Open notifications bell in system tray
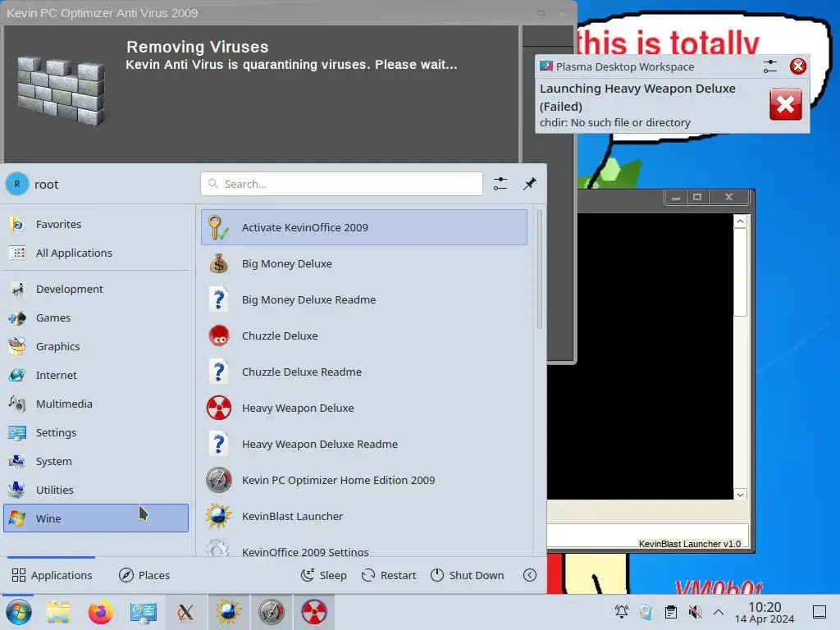 (622, 612)
